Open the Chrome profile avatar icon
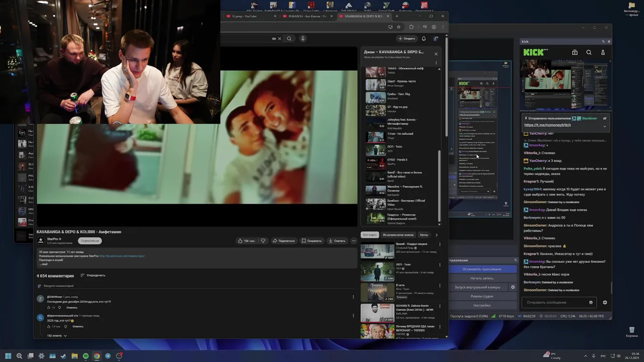 point(434,27)
